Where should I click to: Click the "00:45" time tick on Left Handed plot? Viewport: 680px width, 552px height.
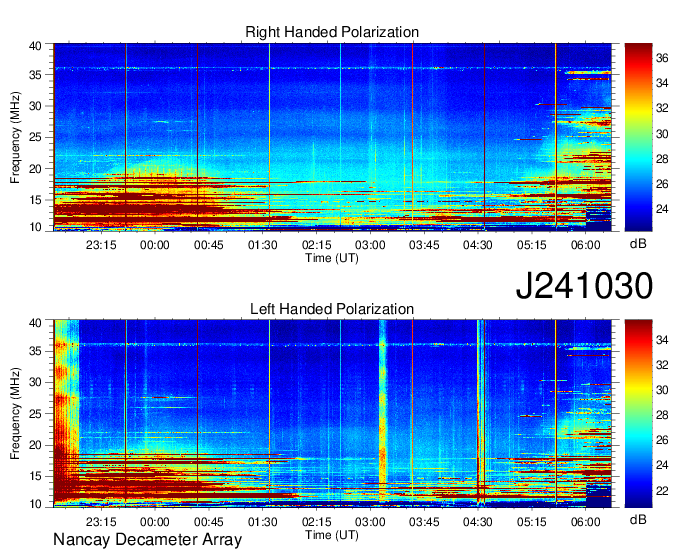tap(209, 522)
